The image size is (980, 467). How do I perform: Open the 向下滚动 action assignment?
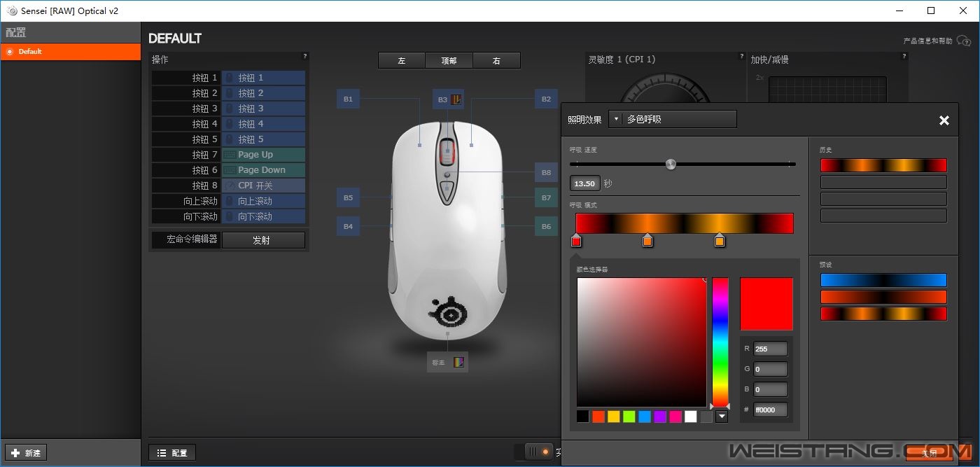(x=264, y=216)
